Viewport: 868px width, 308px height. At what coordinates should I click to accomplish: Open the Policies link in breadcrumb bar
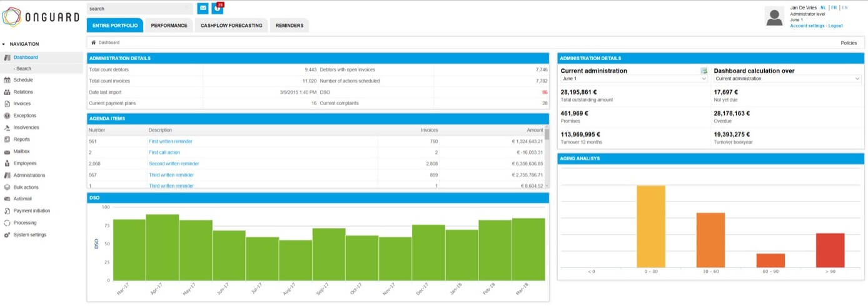pyautogui.click(x=849, y=43)
